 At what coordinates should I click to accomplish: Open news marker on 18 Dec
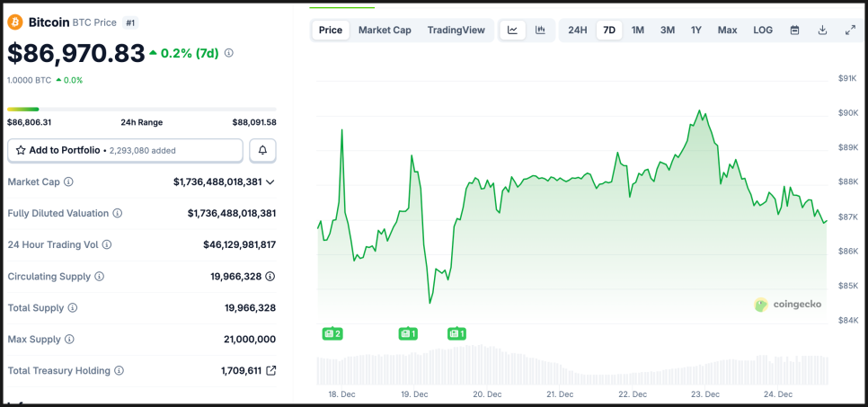pos(332,333)
